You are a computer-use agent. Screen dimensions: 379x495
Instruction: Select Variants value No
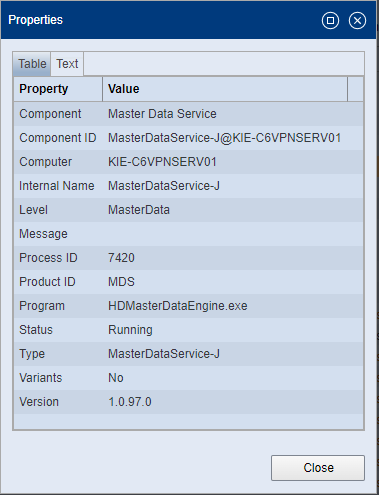pos(116,378)
